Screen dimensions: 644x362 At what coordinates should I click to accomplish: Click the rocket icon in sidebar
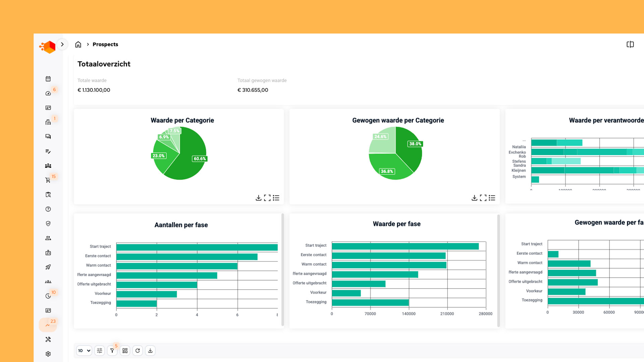[48, 267]
